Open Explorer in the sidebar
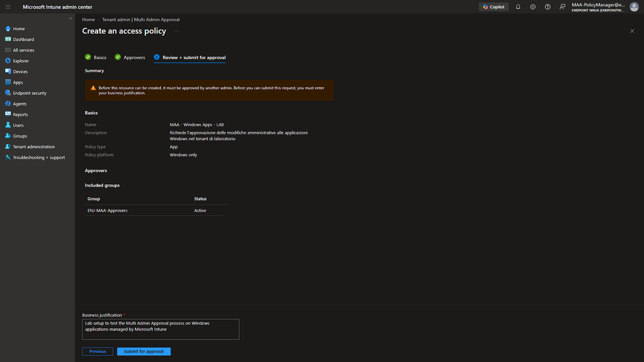This screenshot has height=362, width=644. click(x=21, y=61)
